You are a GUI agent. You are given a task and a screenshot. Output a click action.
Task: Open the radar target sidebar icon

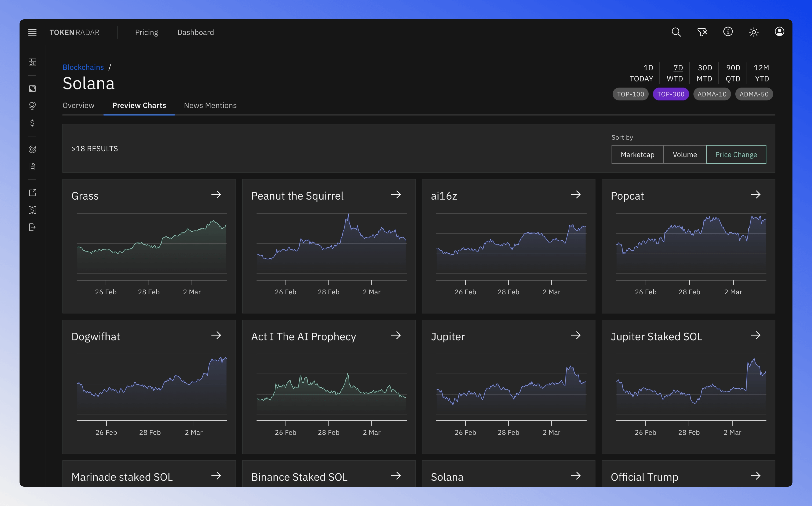click(32, 149)
